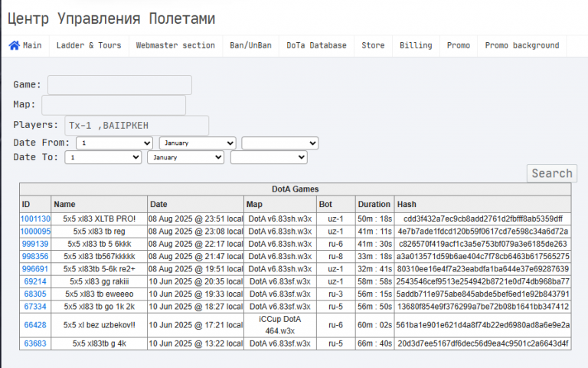Screen dimensions: 588x368
Task: Open the Ladder & Tours menu
Action: pos(89,45)
